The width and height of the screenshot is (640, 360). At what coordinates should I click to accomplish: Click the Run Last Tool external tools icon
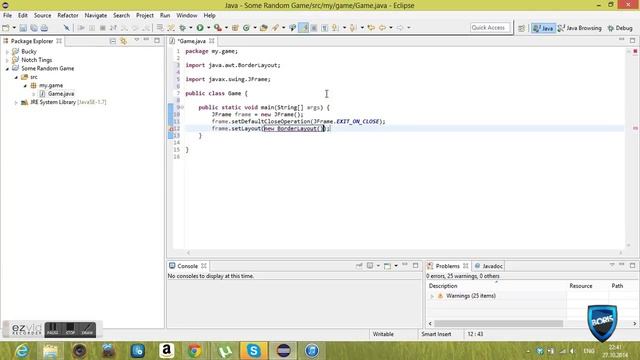(x=218, y=28)
